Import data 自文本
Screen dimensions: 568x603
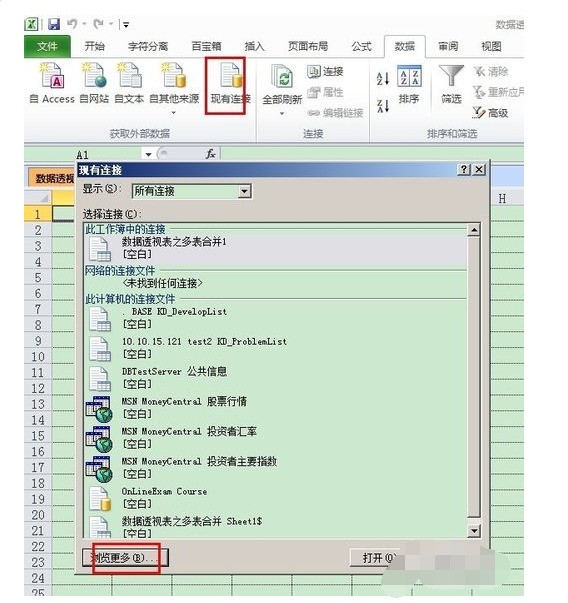pyautogui.click(x=129, y=83)
